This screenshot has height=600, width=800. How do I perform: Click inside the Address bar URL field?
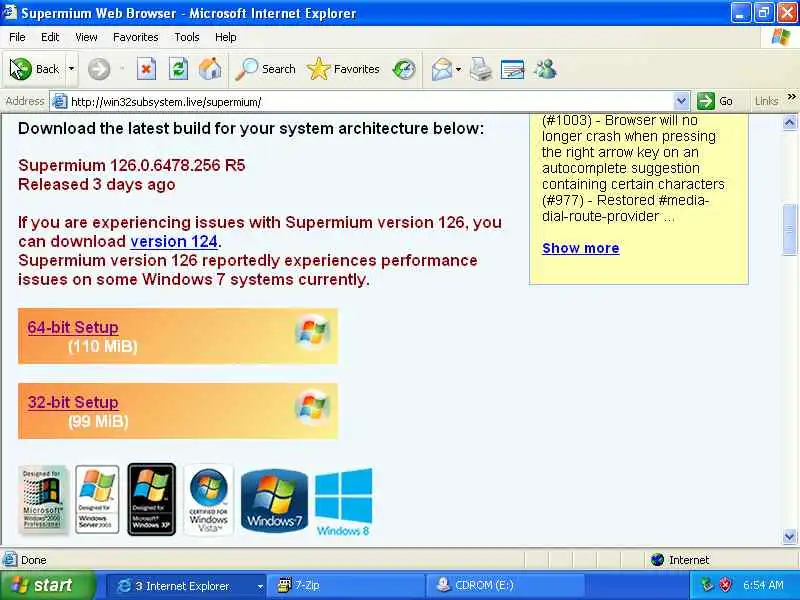tap(370, 102)
